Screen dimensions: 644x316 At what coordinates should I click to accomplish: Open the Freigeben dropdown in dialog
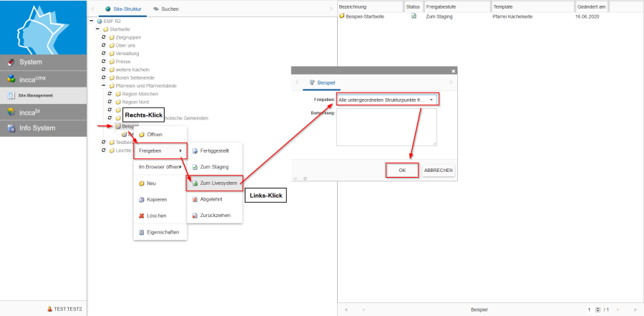[431, 100]
